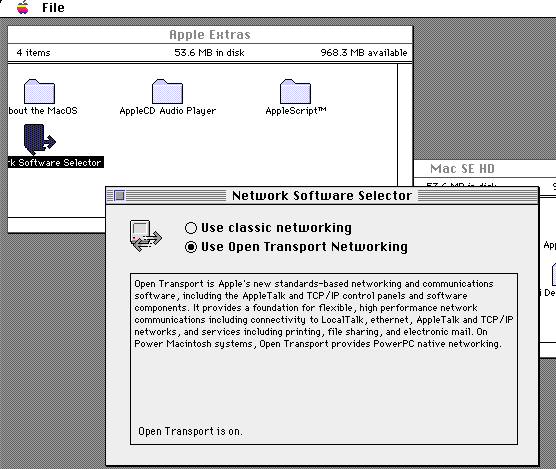The image size is (556, 469).
Task: Click the 'Use classic networking' label
Action: [276, 228]
